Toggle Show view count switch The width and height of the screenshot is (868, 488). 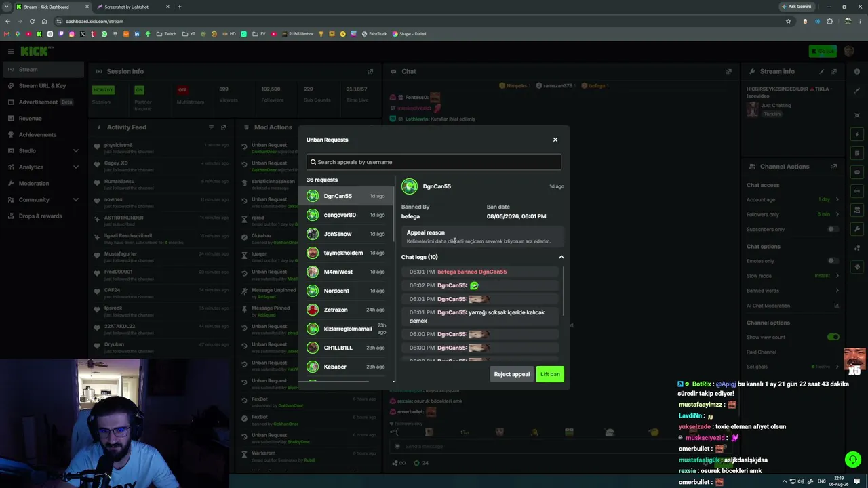point(833,337)
